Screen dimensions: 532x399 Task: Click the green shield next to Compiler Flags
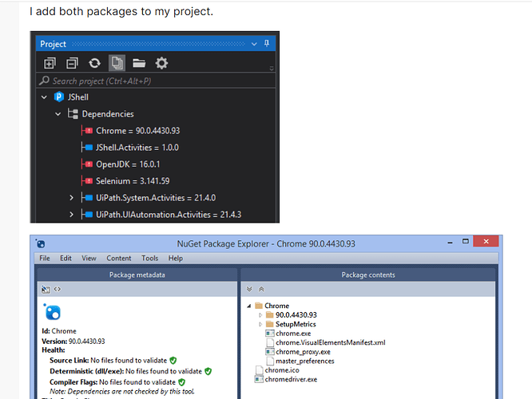182,382
